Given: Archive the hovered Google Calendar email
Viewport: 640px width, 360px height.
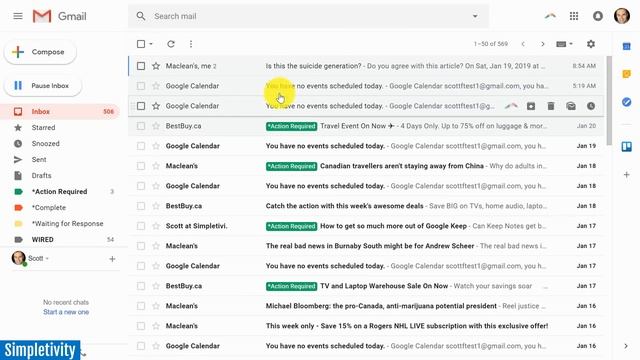Looking at the screenshot, I should click(x=531, y=106).
